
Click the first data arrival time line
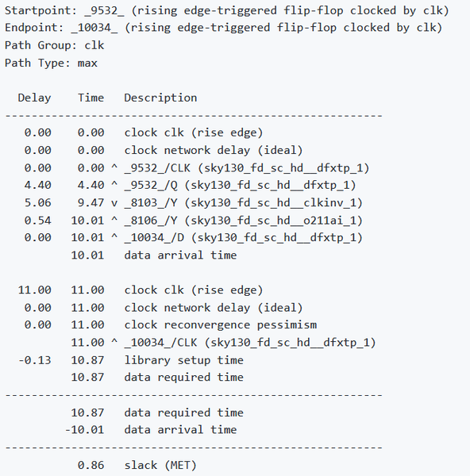pyautogui.click(x=154, y=255)
